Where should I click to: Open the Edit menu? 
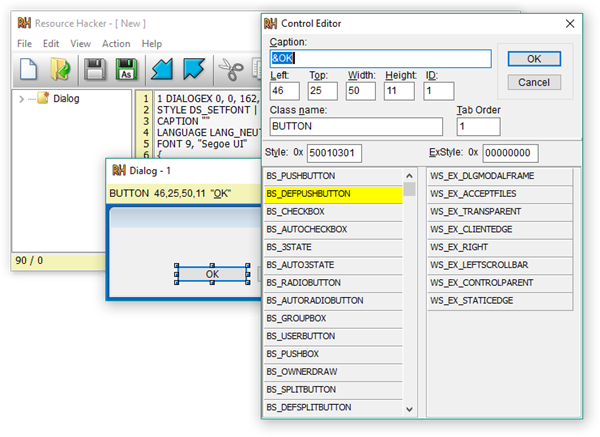(51, 44)
